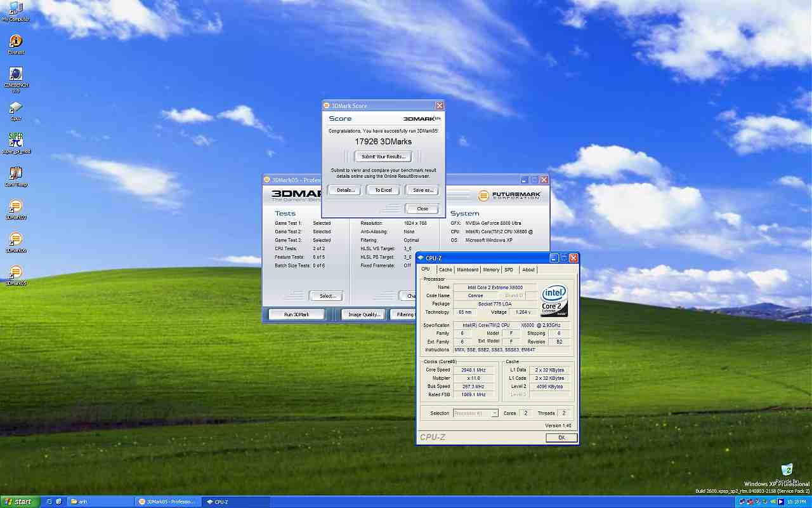The width and height of the screenshot is (812, 508).
Task: Click Select button under Tests
Action: 327,296
